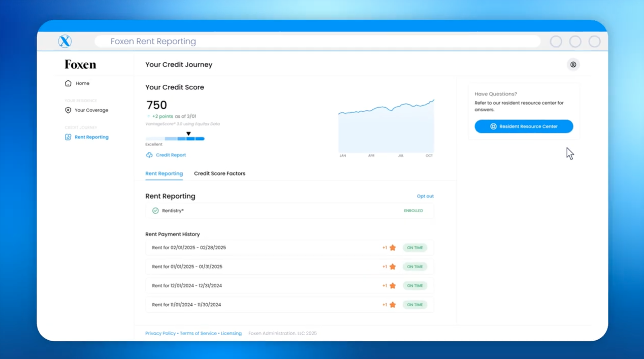Viewport: 644px width, 359px height.
Task: Open Your Coverage in the sidebar
Action: (91, 110)
